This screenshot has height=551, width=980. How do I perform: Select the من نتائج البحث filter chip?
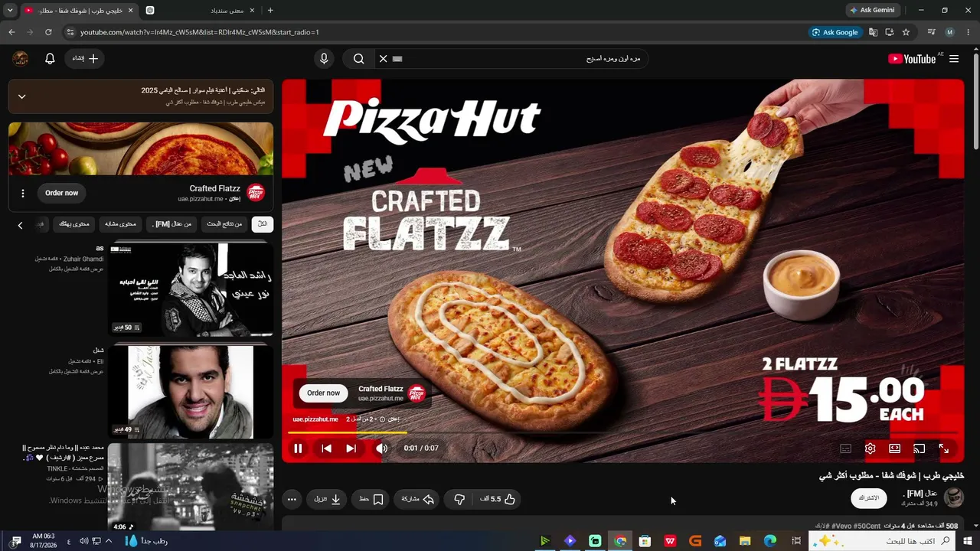[x=224, y=224]
